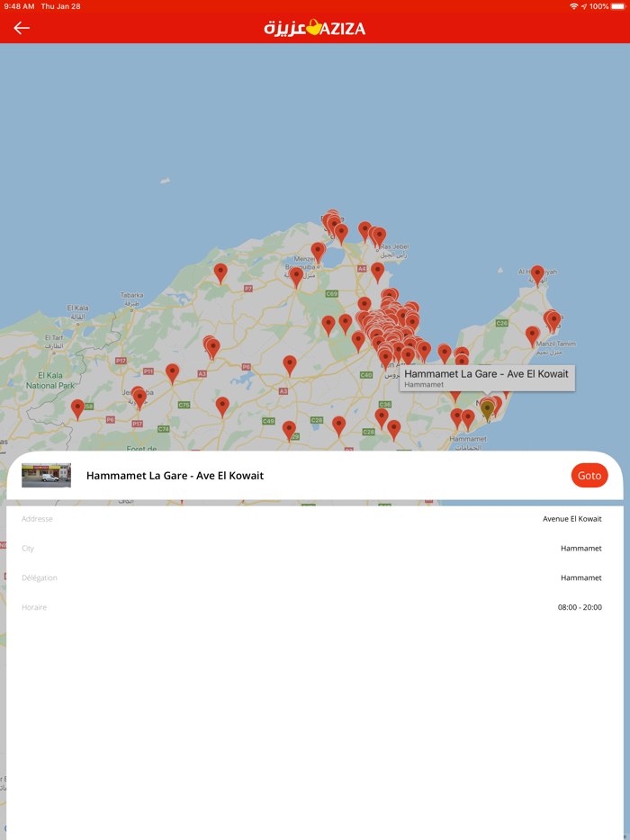The height and width of the screenshot is (840, 630).
Task: Select the pin left of P6 marker
Action: [77, 408]
